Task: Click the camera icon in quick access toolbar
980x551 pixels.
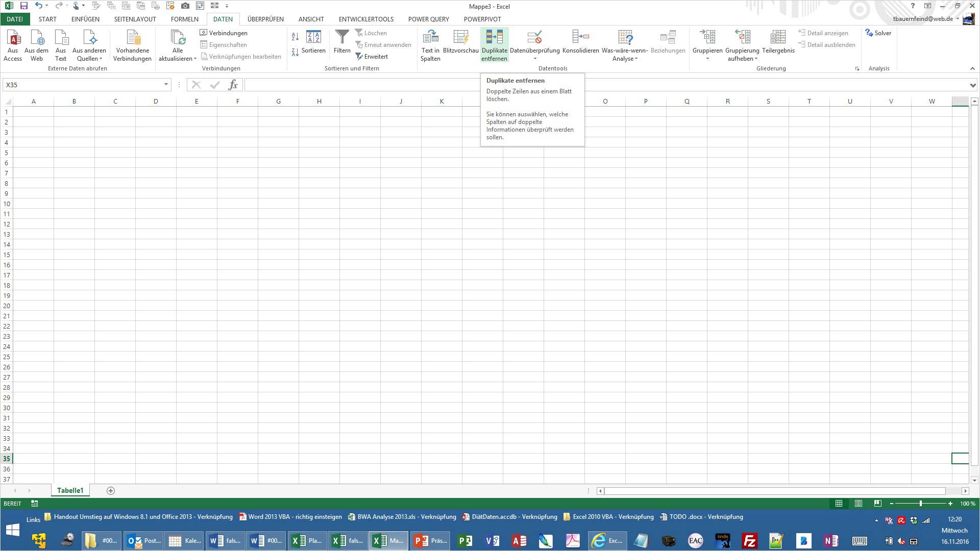Action: pyautogui.click(x=185, y=6)
